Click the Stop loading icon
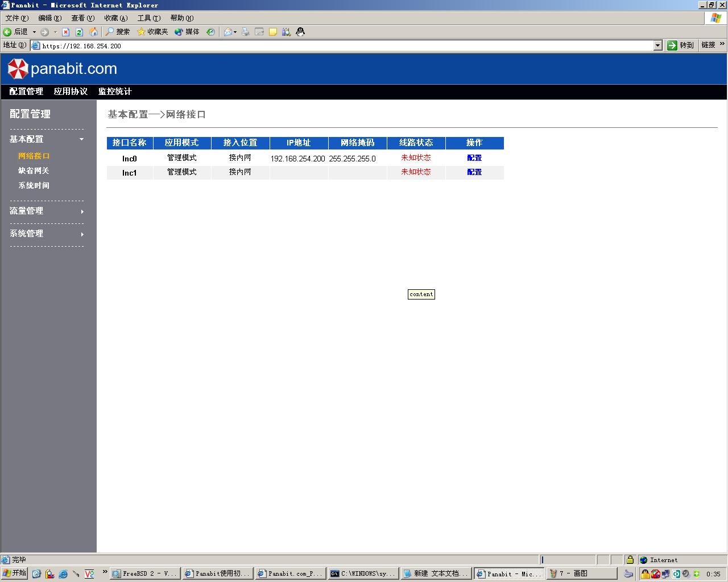This screenshot has height=582, width=728. (x=65, y=32)
